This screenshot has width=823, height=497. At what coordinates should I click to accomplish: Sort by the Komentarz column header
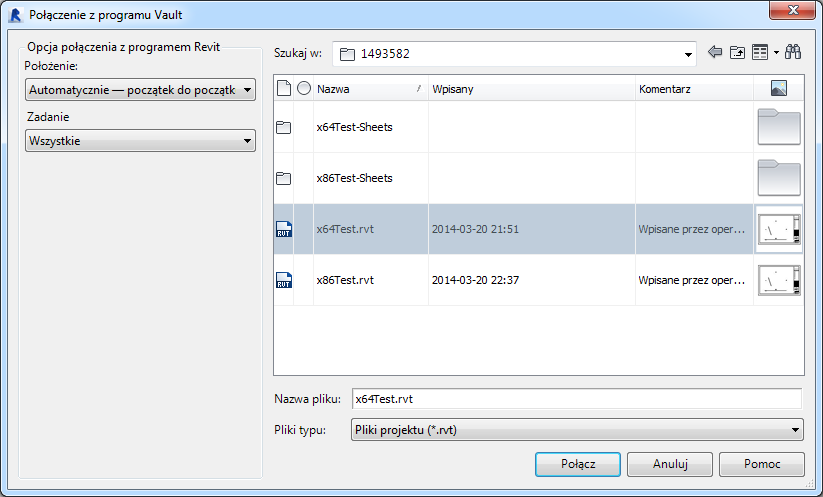pyautogui.click(x=694, y=89)
